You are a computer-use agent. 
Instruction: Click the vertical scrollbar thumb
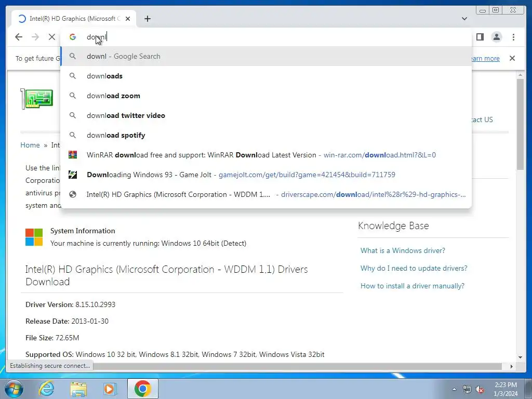(x=521, y=124)
